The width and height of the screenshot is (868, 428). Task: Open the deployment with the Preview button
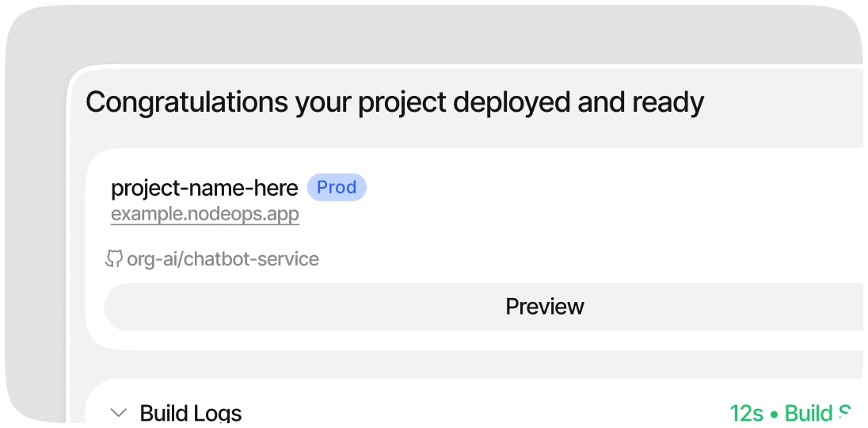click(483, 307)
